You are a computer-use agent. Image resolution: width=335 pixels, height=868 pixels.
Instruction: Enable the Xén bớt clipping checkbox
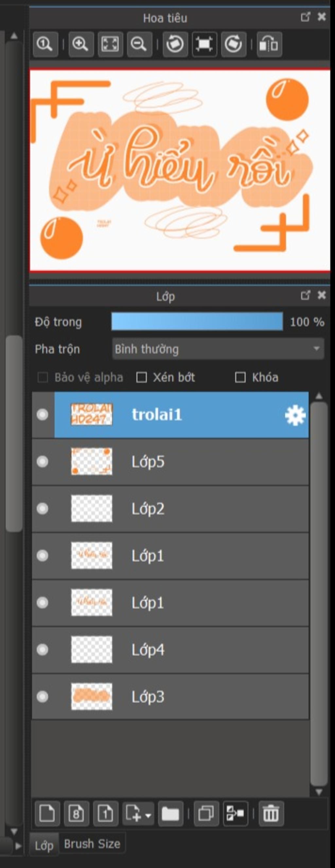pyautogui.click(x=142, y=377)
